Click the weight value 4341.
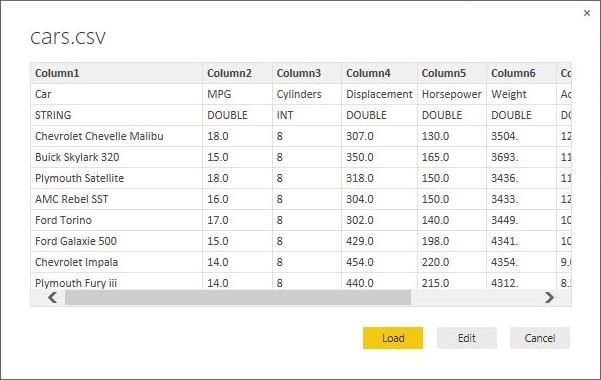 tap(521, 241)
